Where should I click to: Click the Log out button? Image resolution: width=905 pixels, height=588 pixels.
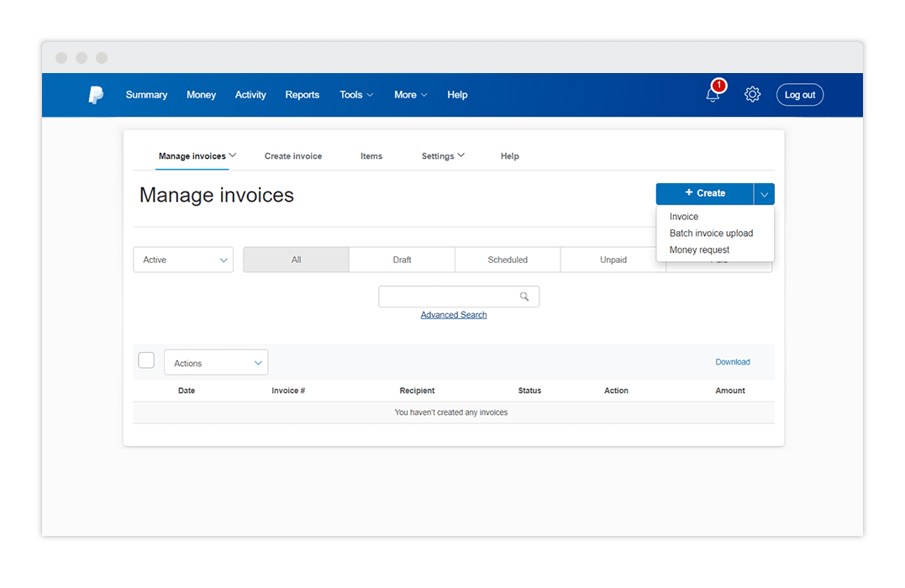pyautogui.click(x=799, y=95)
